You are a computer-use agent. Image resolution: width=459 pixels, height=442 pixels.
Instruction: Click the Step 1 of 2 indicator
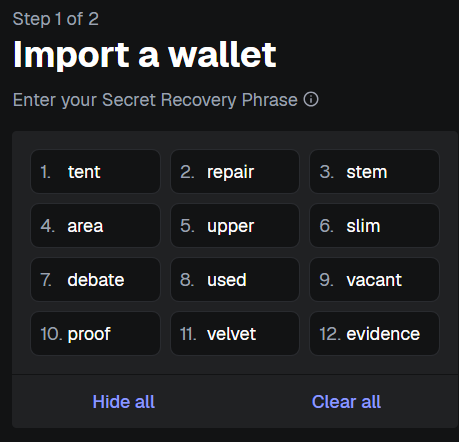click(x=56, y=19)
